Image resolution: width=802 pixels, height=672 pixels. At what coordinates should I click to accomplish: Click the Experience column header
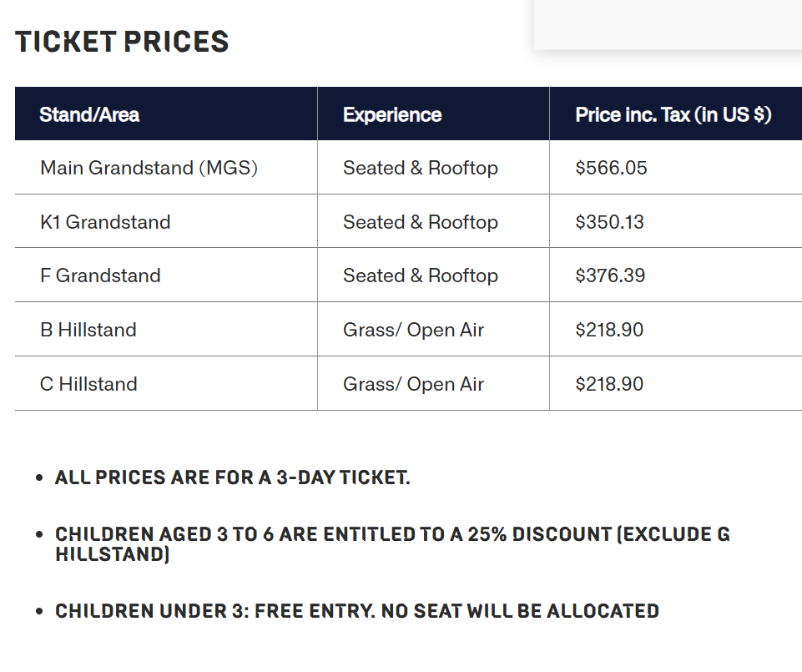(x=392, y=114)
